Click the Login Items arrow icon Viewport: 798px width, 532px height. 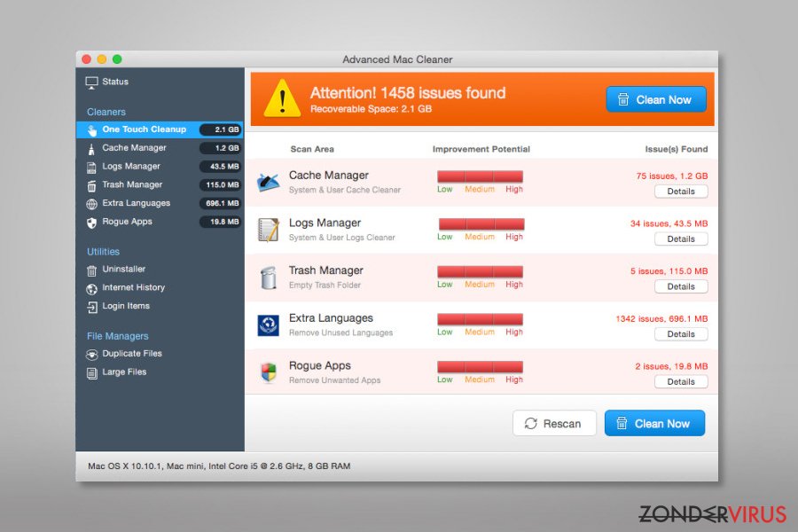click(x=91, y=307)
